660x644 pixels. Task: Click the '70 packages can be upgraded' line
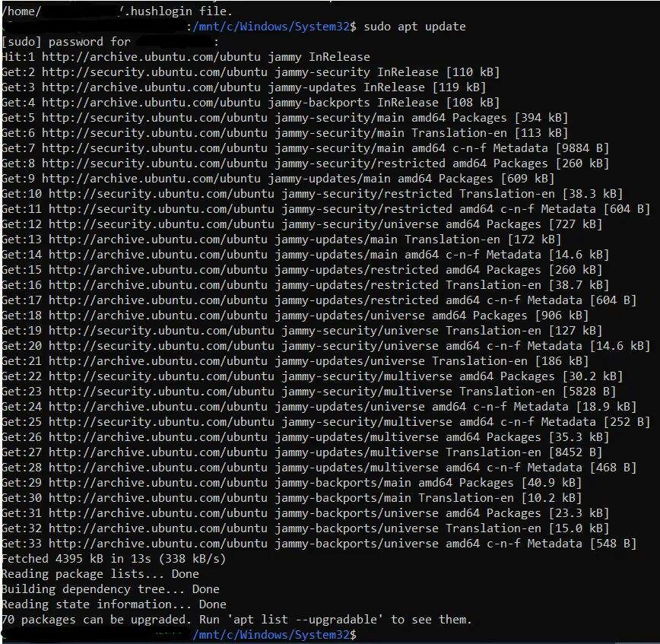236,619
